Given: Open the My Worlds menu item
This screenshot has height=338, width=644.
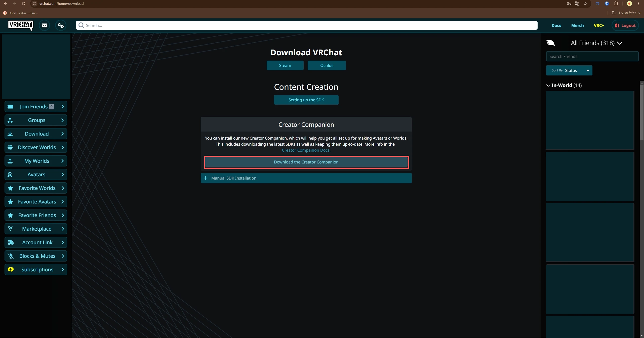Looking at the screenshot, I should 36,161.
